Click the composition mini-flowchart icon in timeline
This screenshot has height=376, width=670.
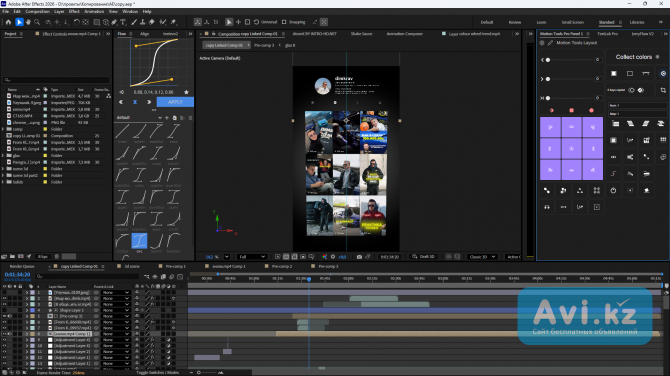pos(147,277)
